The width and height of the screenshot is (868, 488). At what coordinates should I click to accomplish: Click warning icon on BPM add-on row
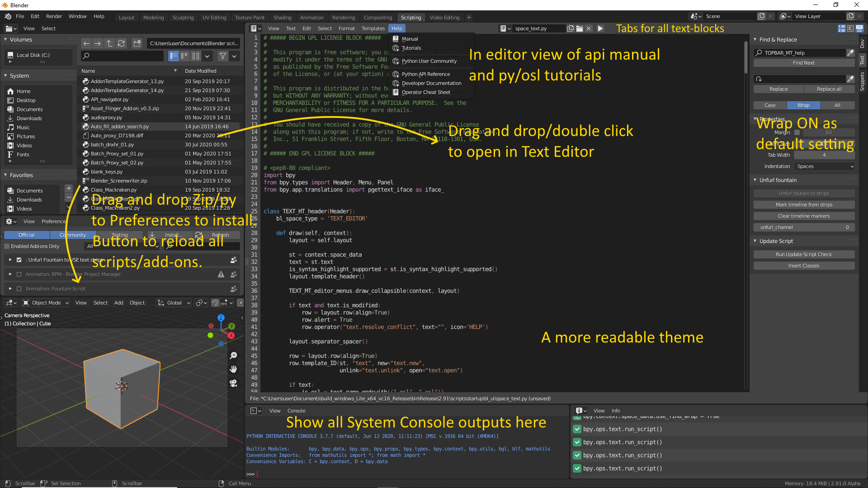(x=221, y=274)
